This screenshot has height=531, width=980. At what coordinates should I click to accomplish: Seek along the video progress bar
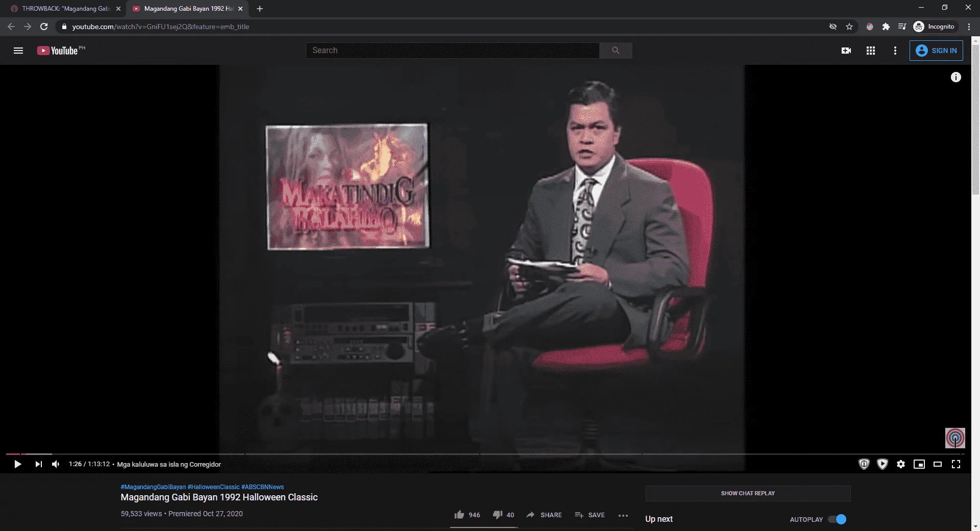coord(485,453)
